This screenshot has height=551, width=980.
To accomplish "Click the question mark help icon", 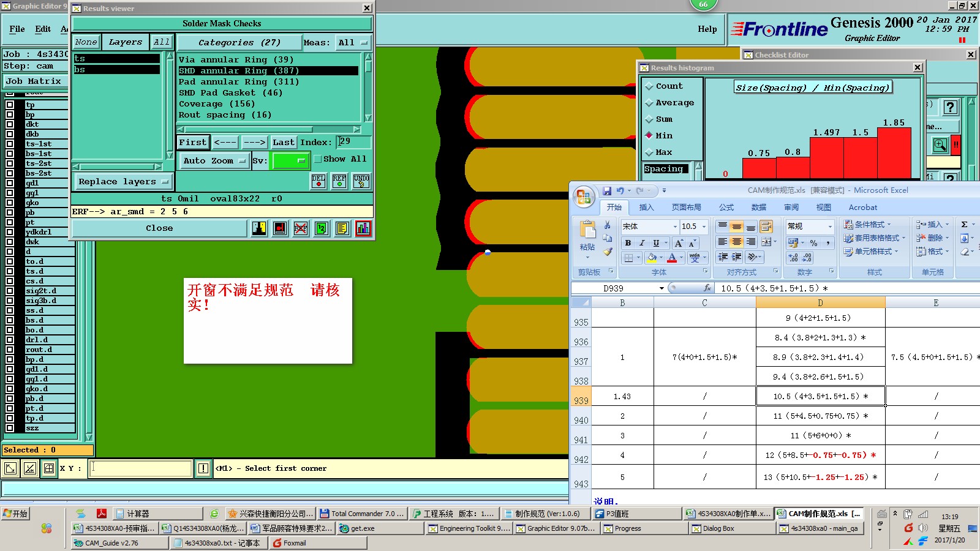I will point(950,107).
